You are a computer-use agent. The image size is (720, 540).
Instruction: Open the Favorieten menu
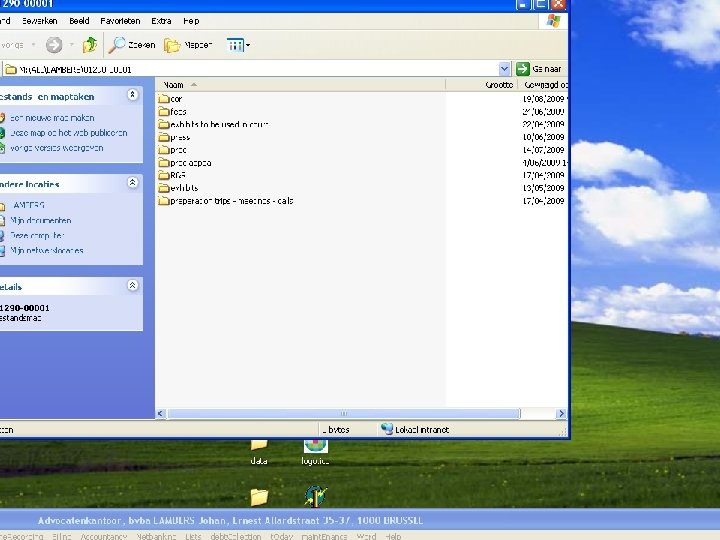120,20
